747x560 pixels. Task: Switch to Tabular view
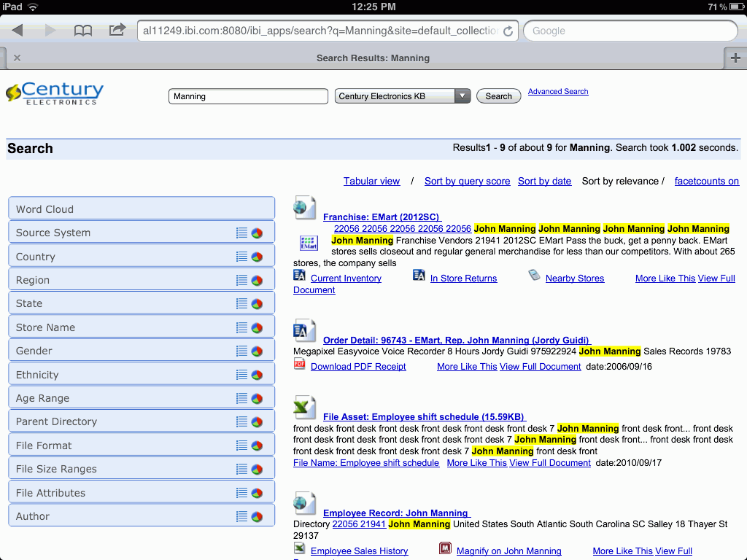pyautogui.click(x=371, y=182)
